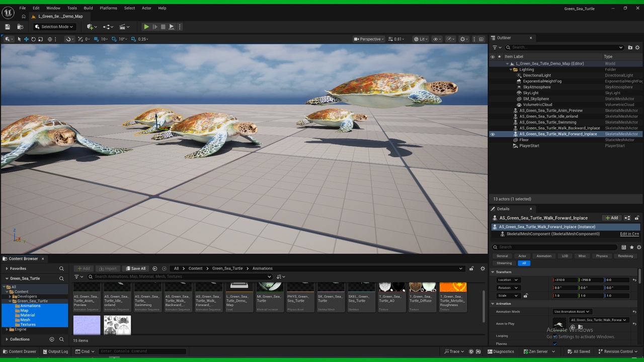Activate the Translate move gizmo tool

pyautogui.click(x=26, y=39)
